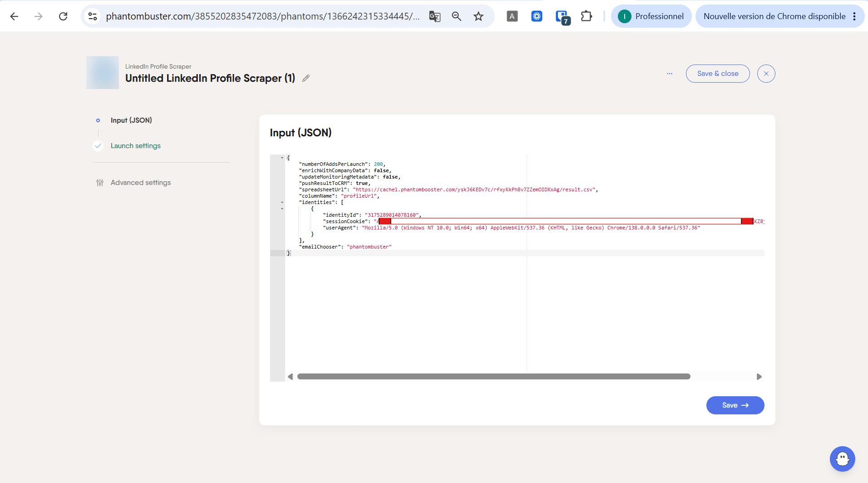Click the phantombuster URL address bar
This screenshot has height=483, width=868.
point(262,16)
